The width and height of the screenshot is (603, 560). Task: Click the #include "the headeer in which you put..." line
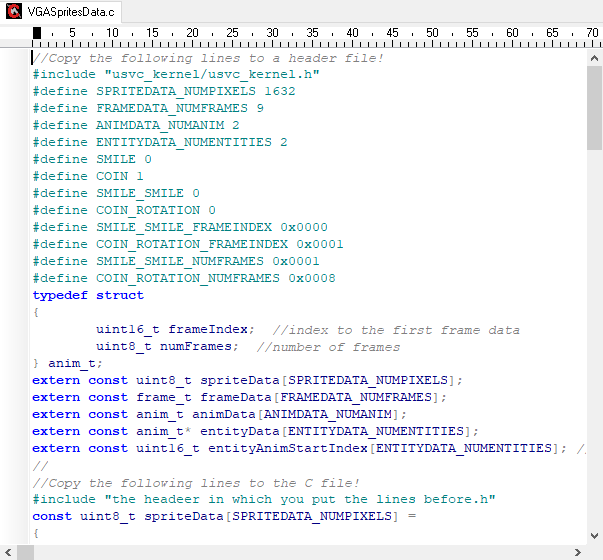(x=264, y=499)
